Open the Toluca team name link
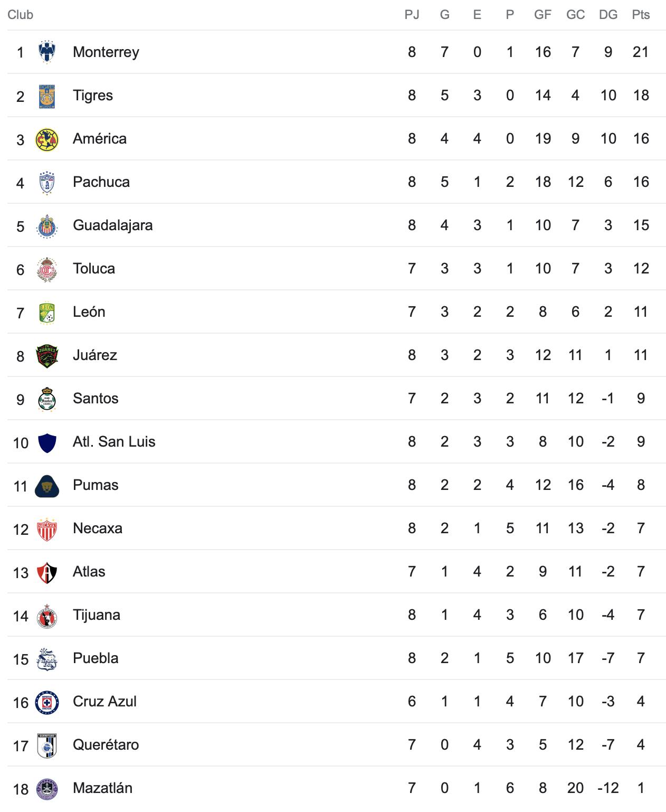The height and width of the screenshot is (812, 666). pyautogui.click(x=94, y=268)
